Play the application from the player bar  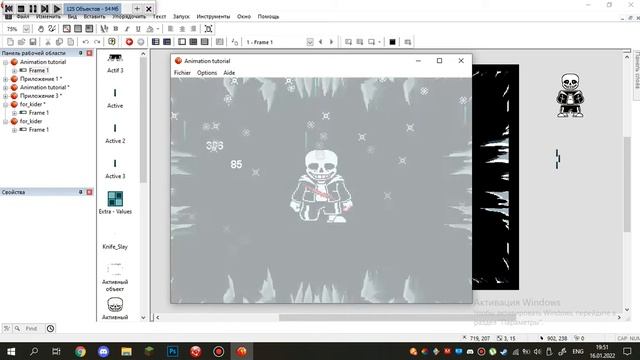click(x=57, y=9)
